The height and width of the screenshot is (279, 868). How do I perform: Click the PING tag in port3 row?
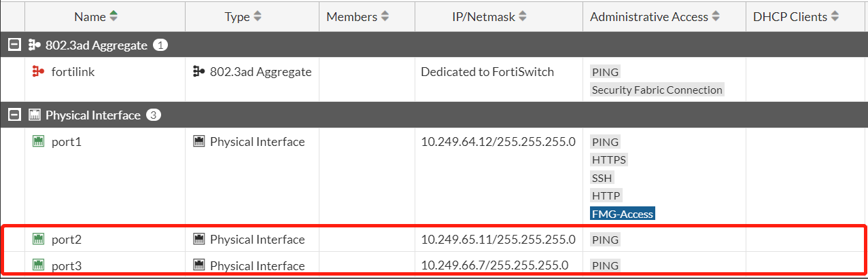pyautogui.click(x=605, y=265)
